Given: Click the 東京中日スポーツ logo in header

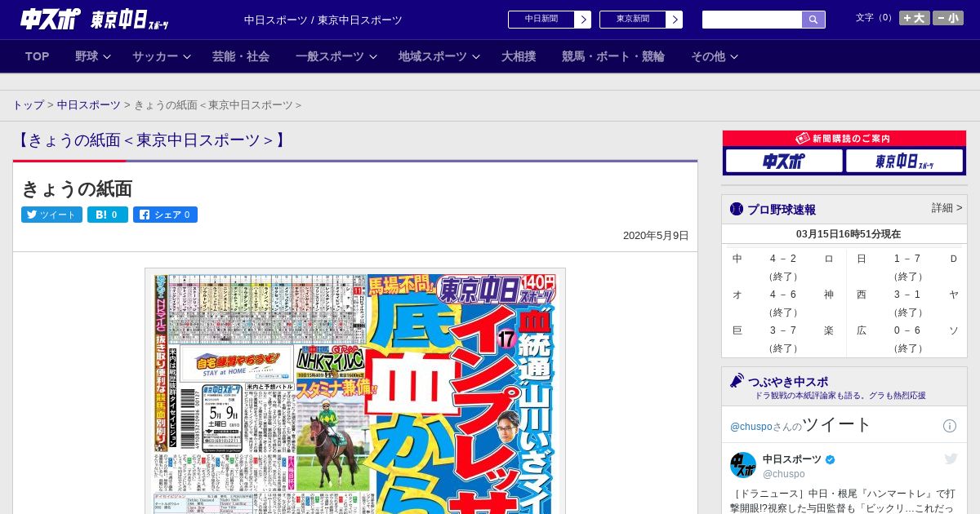Looking at the screenshot, I should tap(130, 20).
